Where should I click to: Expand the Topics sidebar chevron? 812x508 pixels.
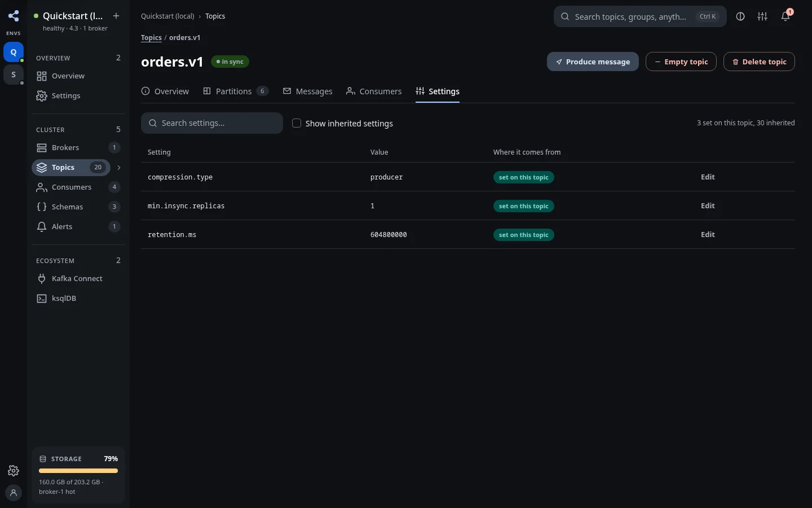pos(118,168)
